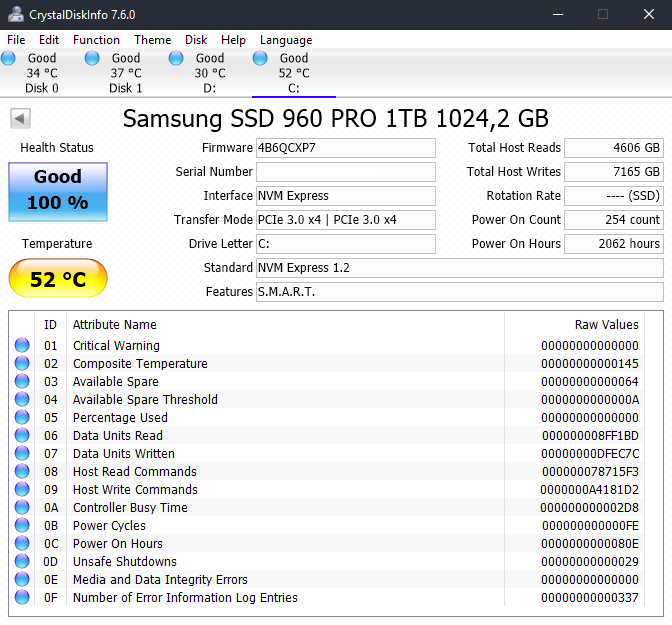This screenshot has height=625, width=672.
Task: Click raw value 000000000080E
Action: click(x=590, y=544)
